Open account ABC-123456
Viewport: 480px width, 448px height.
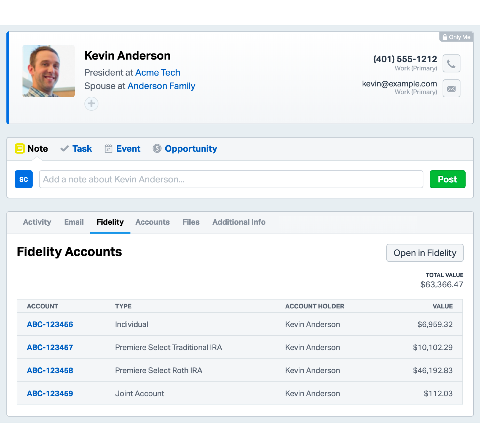coord(50,324)
